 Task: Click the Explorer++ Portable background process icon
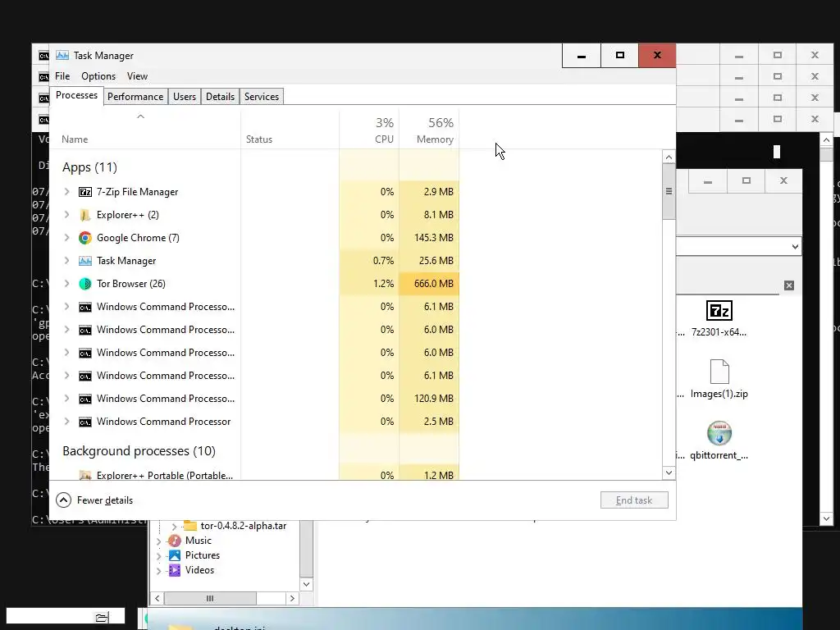pyautogui.click(x=85, y=475)
